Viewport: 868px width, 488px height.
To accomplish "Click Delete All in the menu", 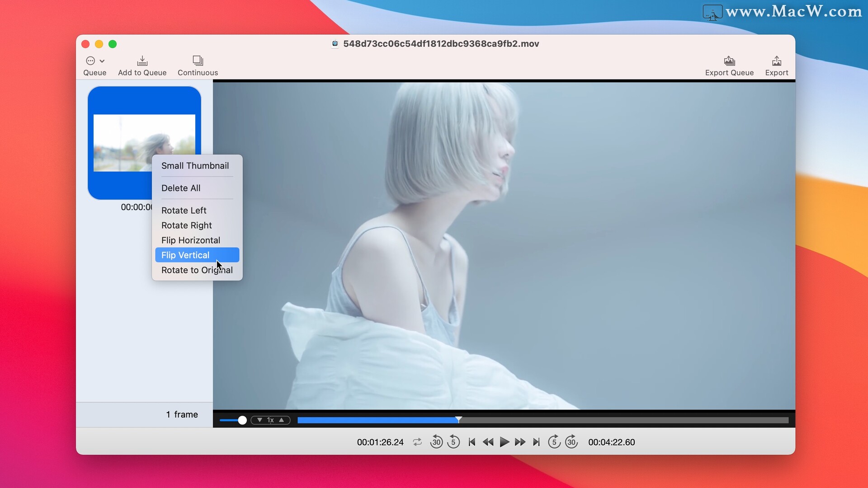I will point(181,188).
